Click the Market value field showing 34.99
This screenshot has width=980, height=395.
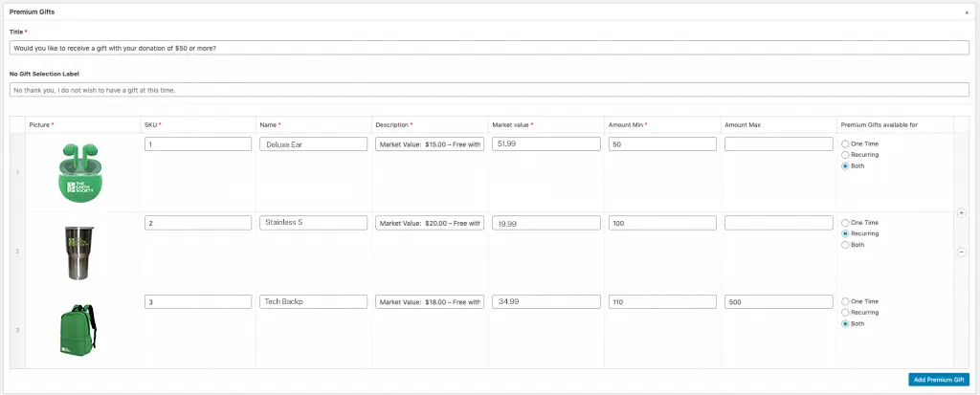coord(546,301)
